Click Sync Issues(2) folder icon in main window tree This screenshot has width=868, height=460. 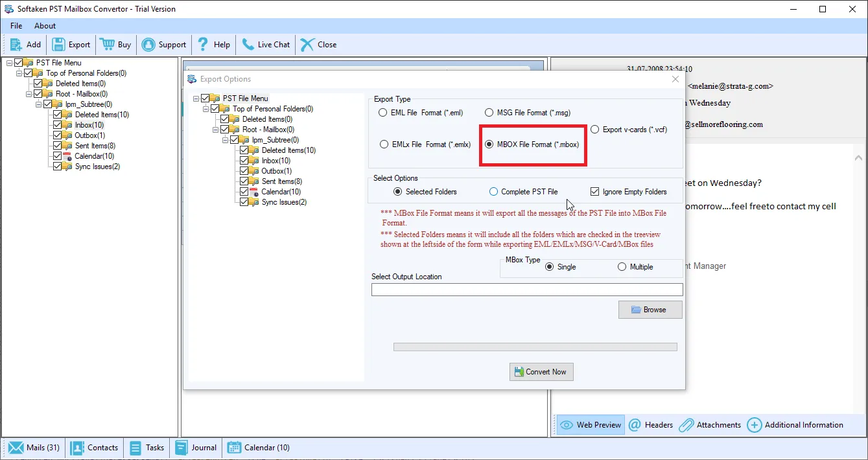click(68, 167)
